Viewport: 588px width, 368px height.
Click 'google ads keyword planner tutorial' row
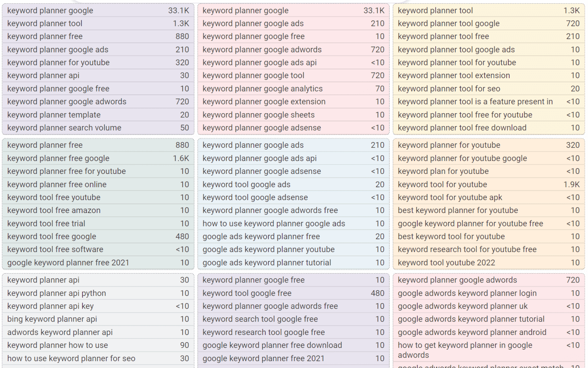294,263
